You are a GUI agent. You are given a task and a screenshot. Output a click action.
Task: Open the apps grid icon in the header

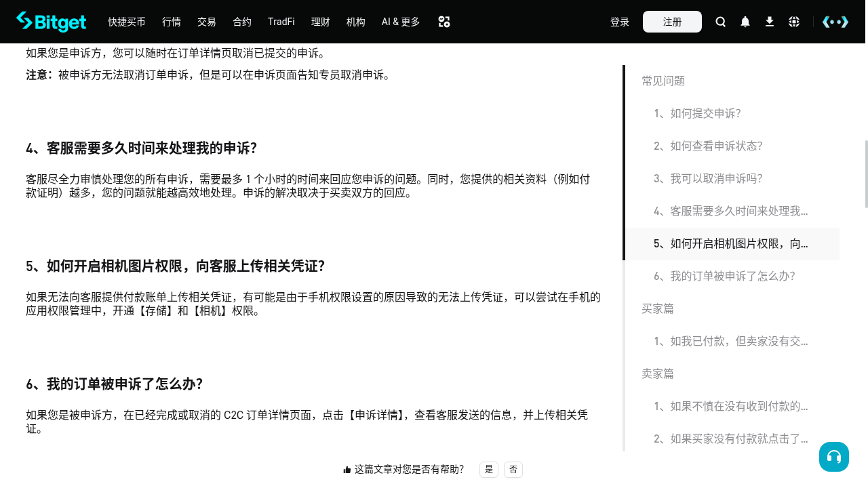pos(444,22)
